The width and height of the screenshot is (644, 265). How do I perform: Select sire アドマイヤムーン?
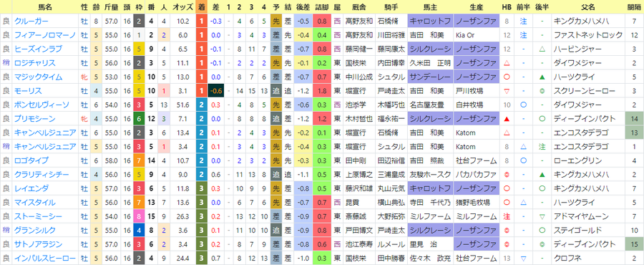pos(581,216)
